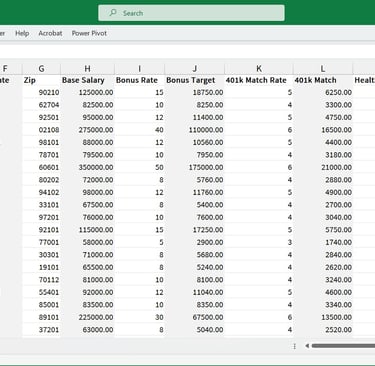Click the Search box in the title bar
This screenshot has height=366, width=375.
191,13
